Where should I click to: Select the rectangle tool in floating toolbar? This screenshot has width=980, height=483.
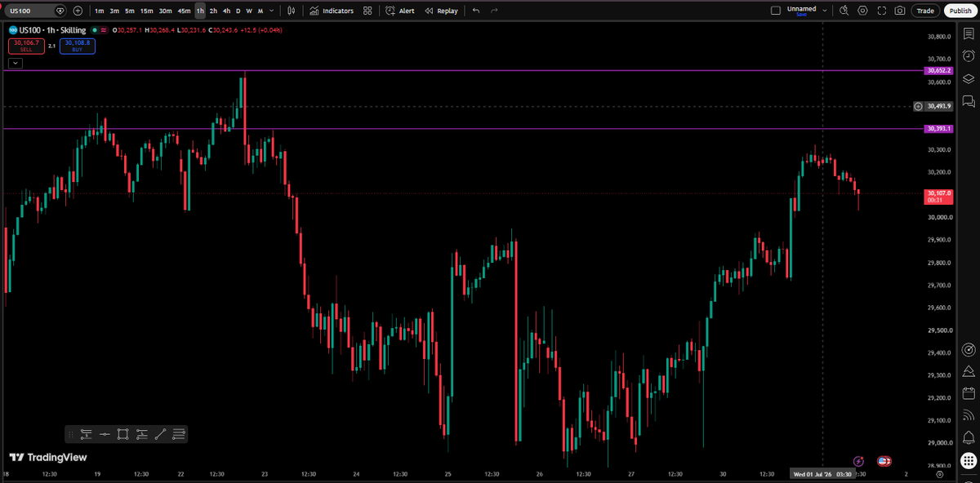tap(123, 434)
